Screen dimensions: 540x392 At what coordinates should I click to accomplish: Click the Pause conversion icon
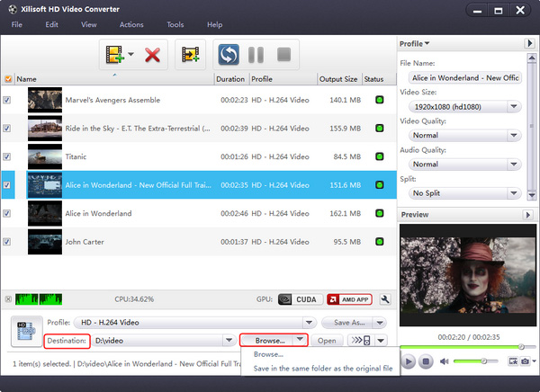point(256,56)
